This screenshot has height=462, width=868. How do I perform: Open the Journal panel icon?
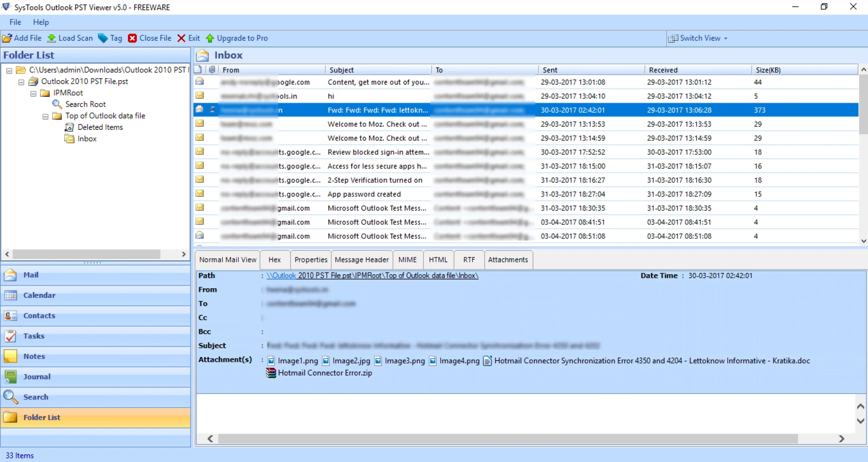[10, 376]
